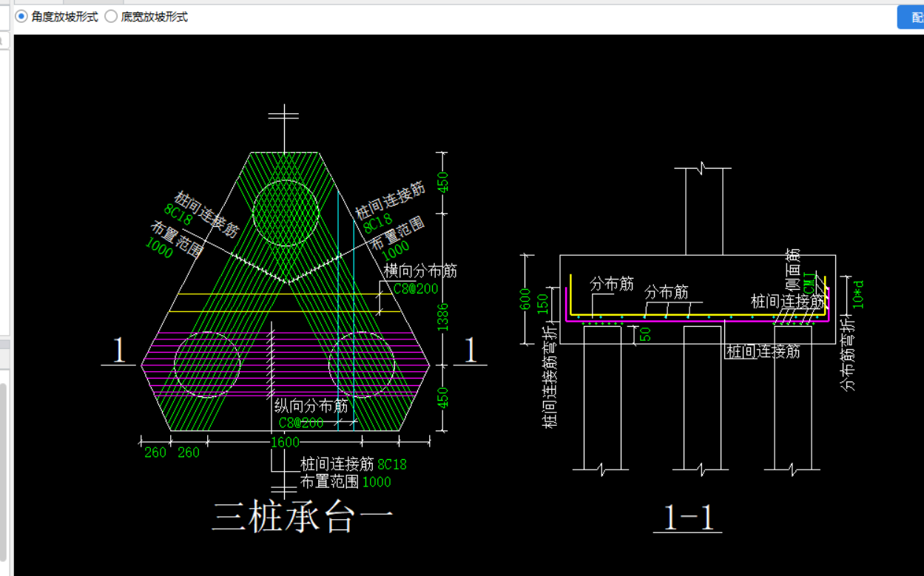This screenshot has height=576, width=924.
Task: Click the 横向分布筋 label
Action: [420, 271]
